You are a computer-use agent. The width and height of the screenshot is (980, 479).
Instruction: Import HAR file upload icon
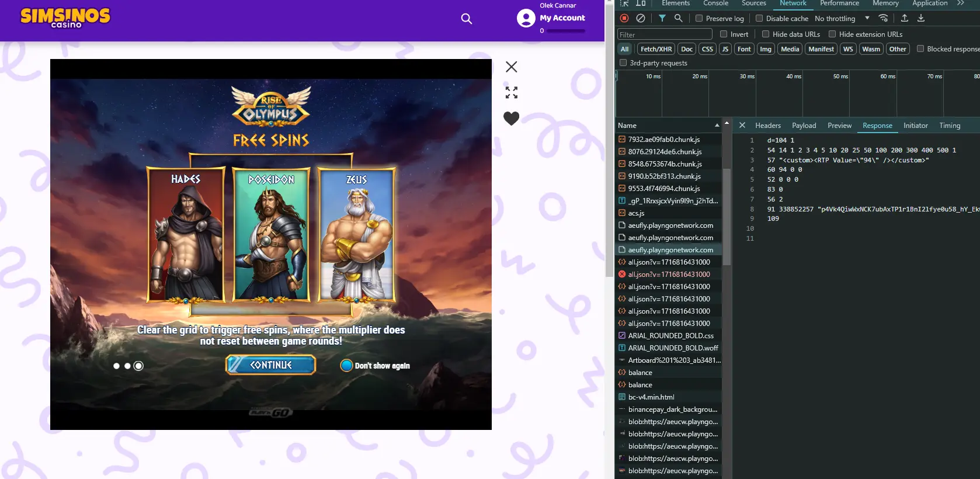click(x=905, y=18)
